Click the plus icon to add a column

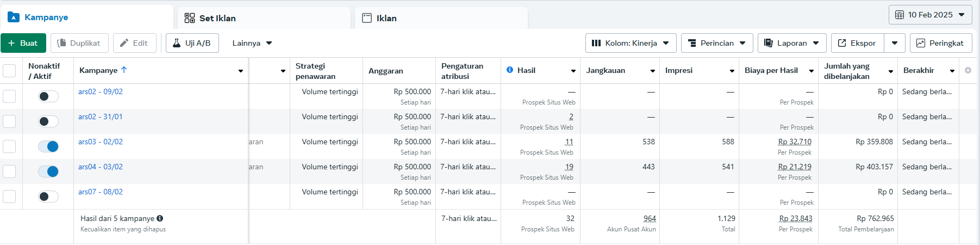[967, 70]
